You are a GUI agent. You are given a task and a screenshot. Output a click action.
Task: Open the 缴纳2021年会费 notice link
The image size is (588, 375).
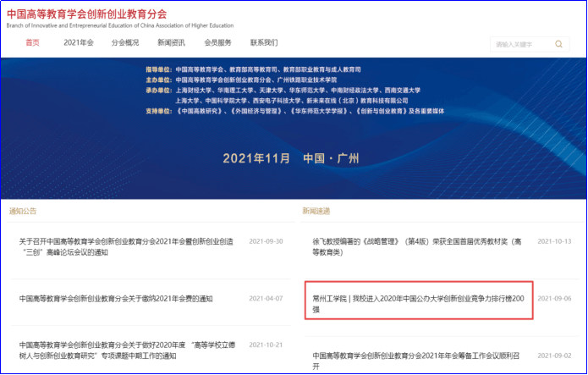(x=116, y=299)
